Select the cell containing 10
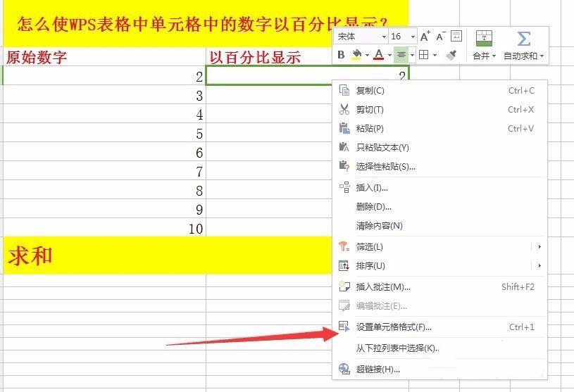The width and height of the screenshot is (574, 392). point(104,228)
